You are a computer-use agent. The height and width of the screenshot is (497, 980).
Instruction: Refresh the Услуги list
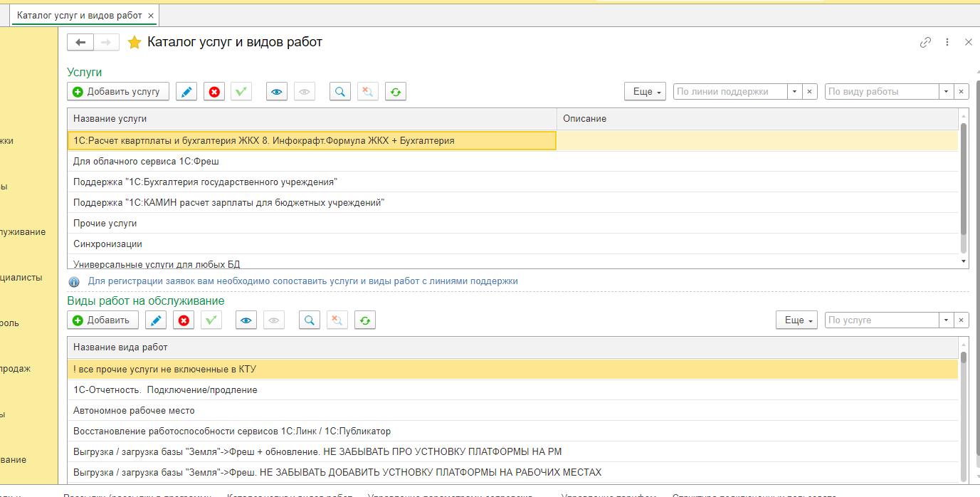pyautogui.click(x=396, y=92)
